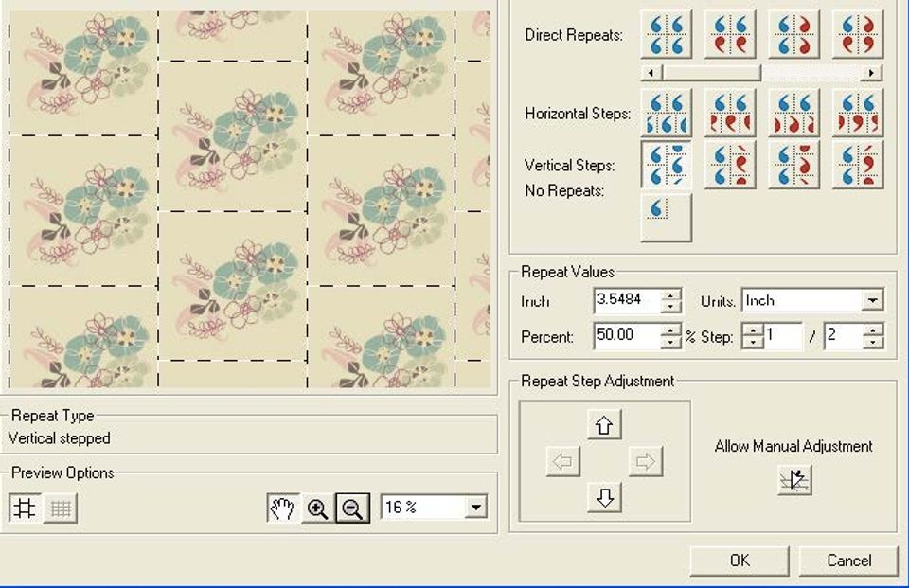Activate the hand pan tool

(283, 508)
